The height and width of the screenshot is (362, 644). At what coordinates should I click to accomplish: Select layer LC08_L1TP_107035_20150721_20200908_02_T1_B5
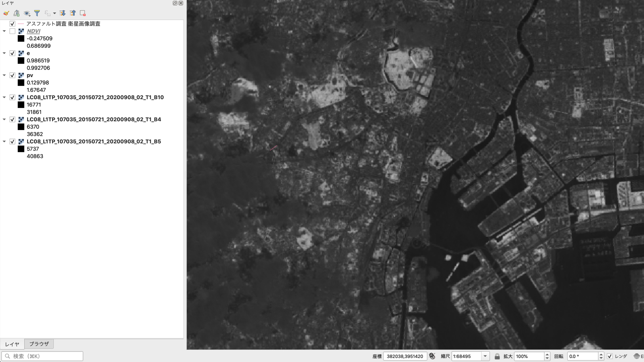pyautogui.click(x=94, y=142)
